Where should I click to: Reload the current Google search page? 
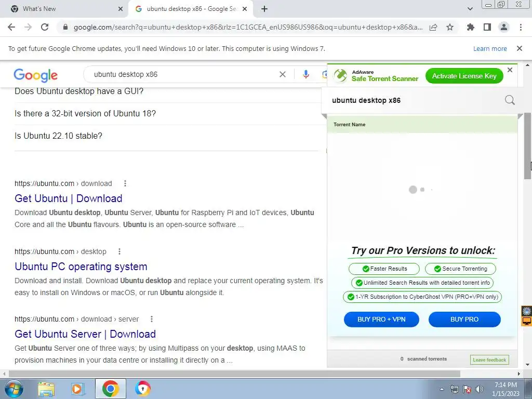tap(45, 27)
